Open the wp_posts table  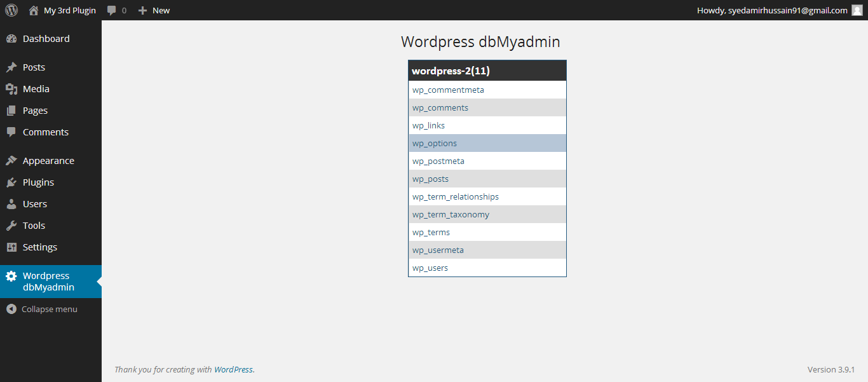point(487,179)
